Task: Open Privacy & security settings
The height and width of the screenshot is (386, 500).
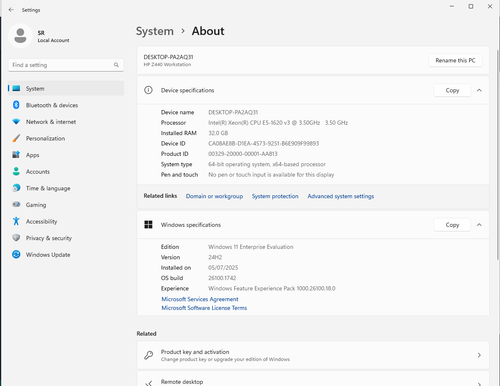Action: tap(66, 238)
